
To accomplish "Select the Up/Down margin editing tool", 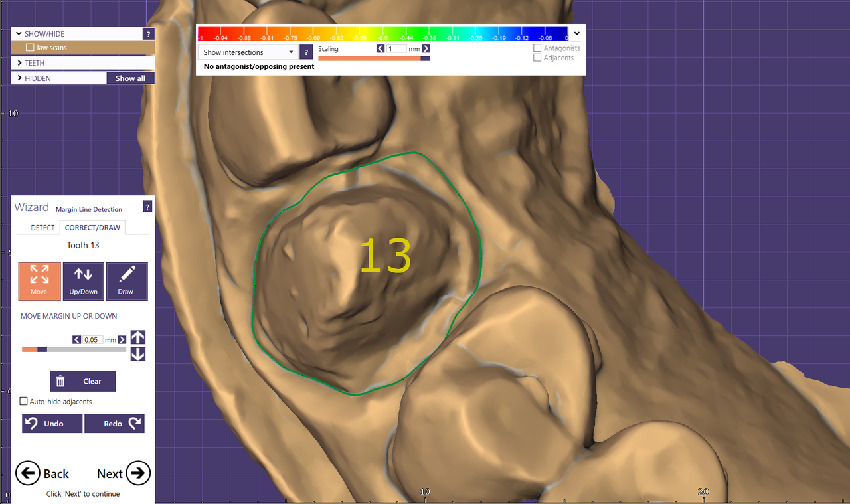I will (x=83, y=281).
